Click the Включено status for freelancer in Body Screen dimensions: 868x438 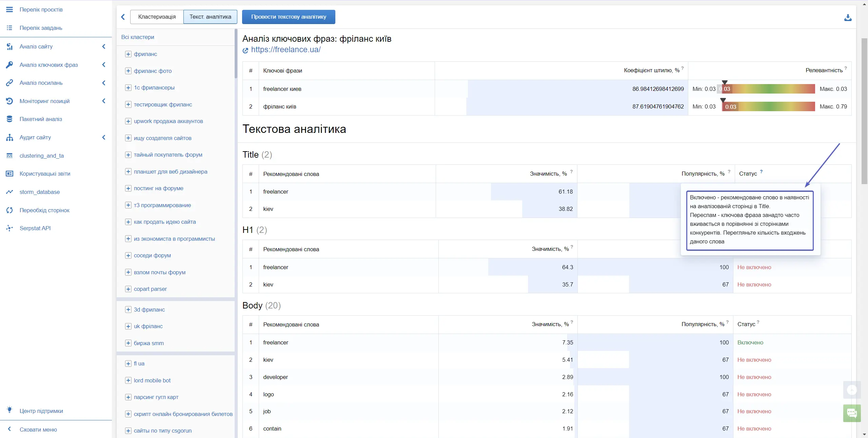tap(750, 343)
